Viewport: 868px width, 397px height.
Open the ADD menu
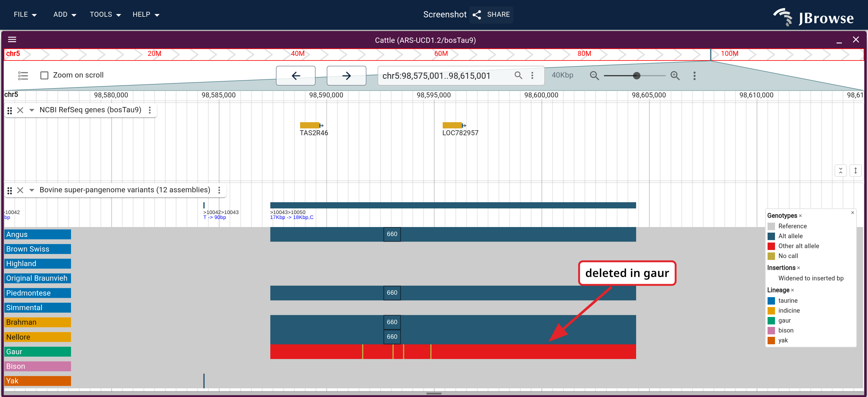click(x=65, y=15)
